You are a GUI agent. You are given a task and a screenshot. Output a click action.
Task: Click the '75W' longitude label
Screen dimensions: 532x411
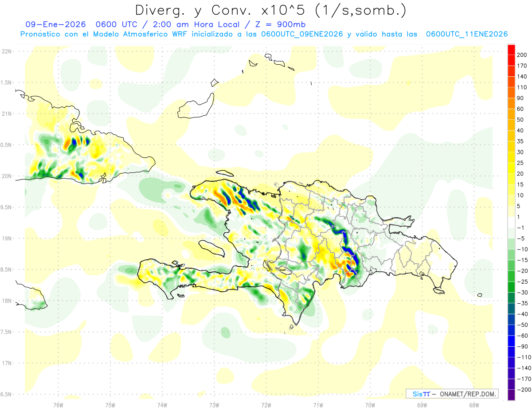(x=110, y=405)
